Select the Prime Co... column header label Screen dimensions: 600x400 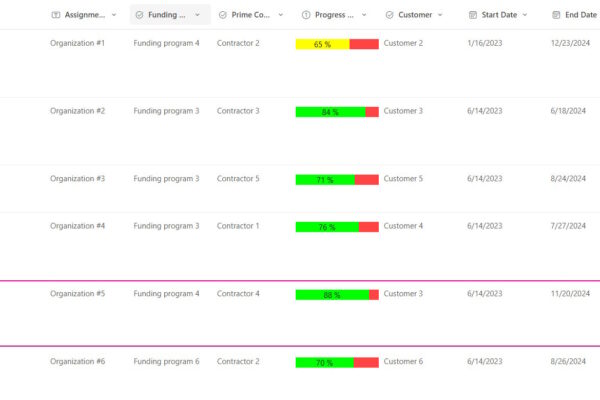point(251,15)
